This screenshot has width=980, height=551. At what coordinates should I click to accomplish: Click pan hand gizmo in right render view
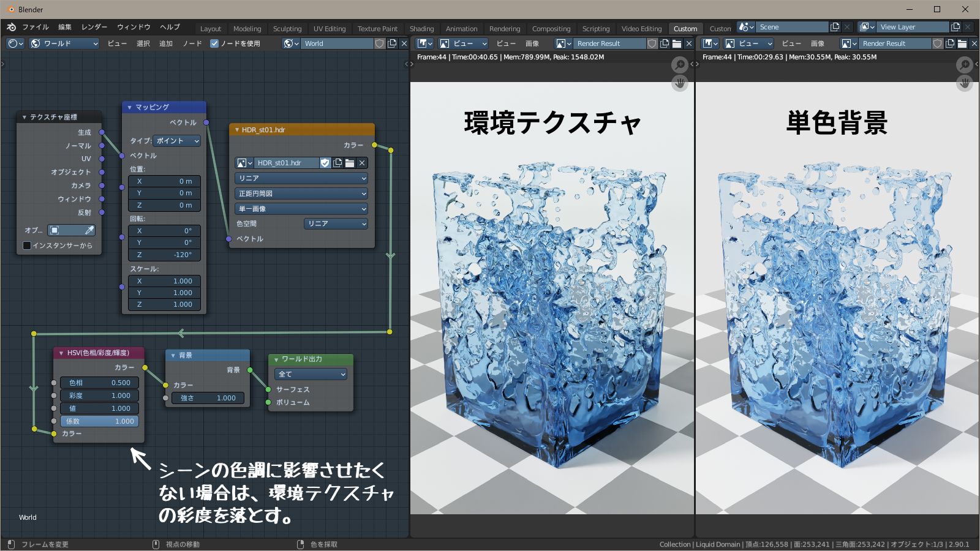tap(965, 83)
